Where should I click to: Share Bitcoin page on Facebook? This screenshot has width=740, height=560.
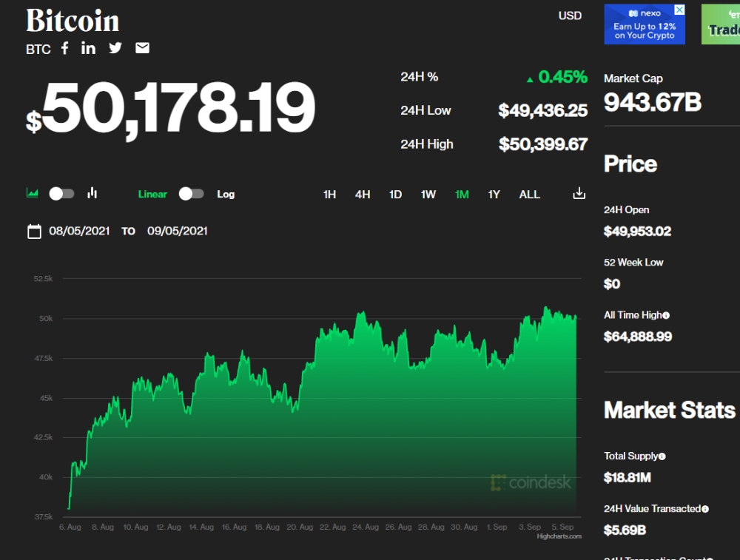[65, 48]
